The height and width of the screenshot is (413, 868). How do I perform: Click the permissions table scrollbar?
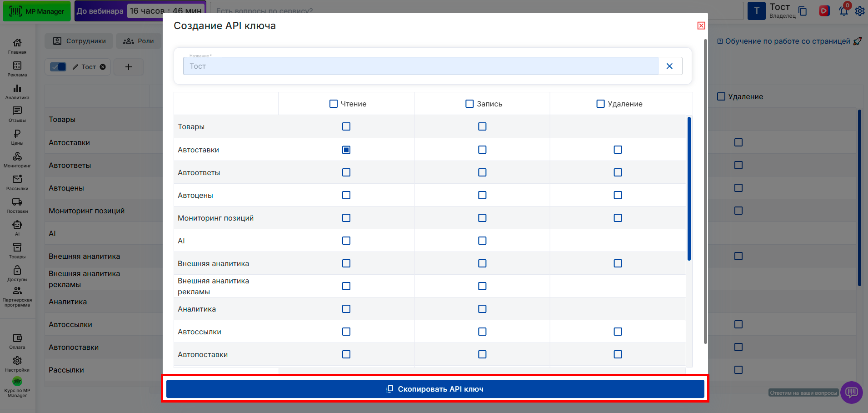(x=689, y=189)
